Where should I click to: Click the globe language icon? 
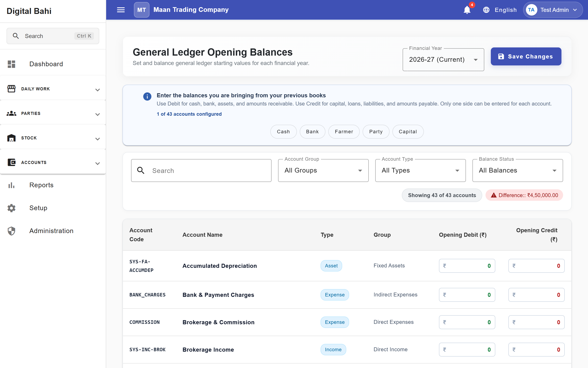click(x=486, y=10)
